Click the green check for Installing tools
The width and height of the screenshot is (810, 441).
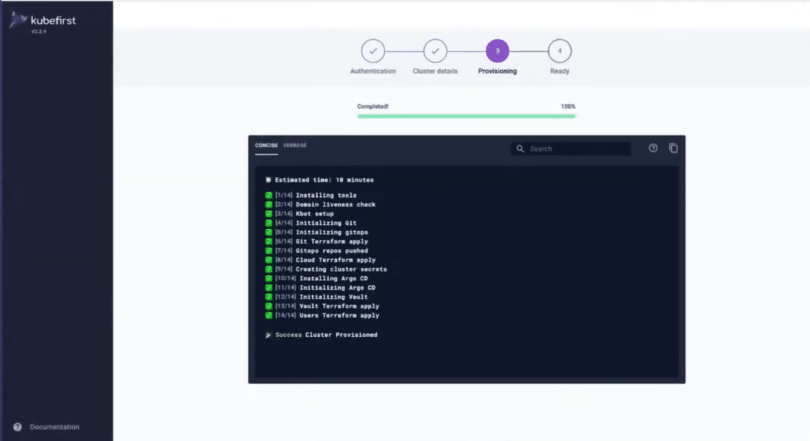pos(269,195)
